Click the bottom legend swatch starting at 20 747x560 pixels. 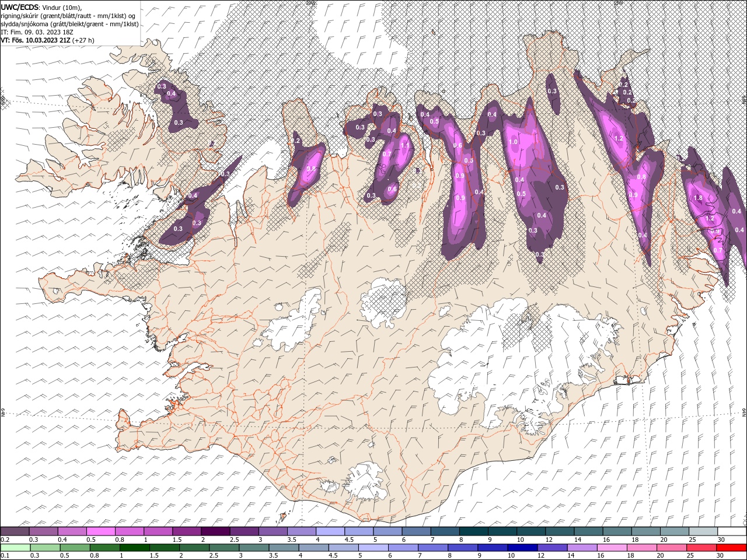point(671,548)
